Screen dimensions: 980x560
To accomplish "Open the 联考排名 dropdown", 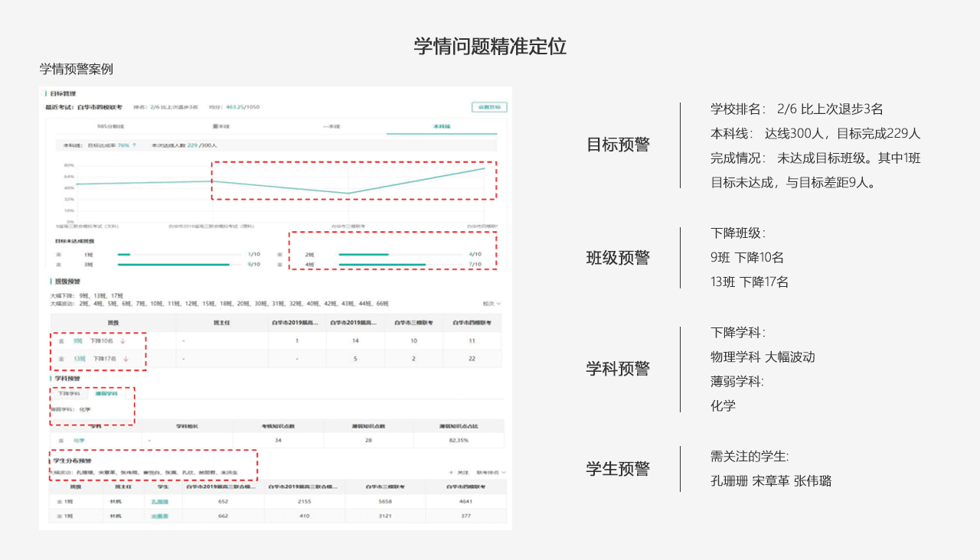I will pyautogui.click(x=491, y=473).
